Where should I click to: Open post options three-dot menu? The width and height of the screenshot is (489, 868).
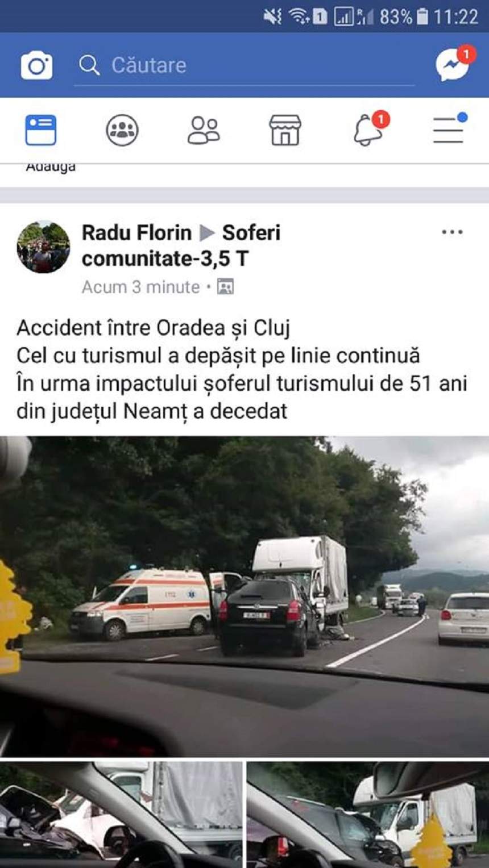pyautogui.click(x=452, y=232)
